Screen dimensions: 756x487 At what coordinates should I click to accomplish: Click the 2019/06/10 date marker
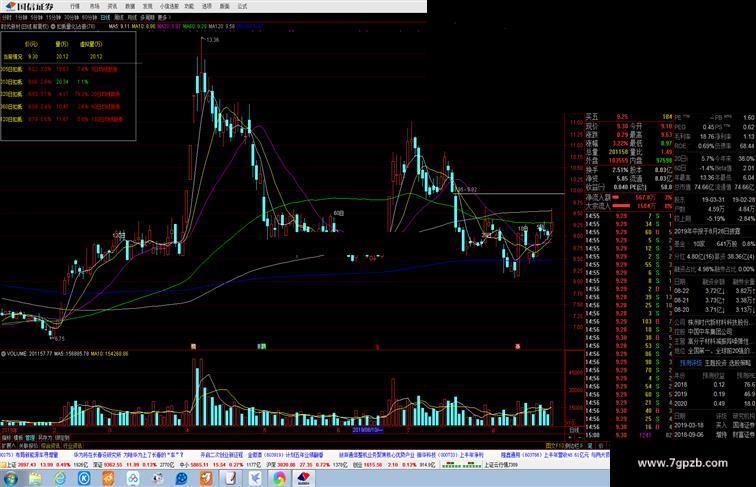[367, 430]
